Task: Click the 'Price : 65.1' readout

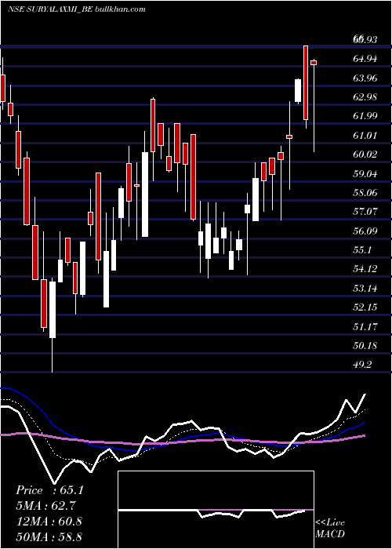Action: (x=49, y=490)
